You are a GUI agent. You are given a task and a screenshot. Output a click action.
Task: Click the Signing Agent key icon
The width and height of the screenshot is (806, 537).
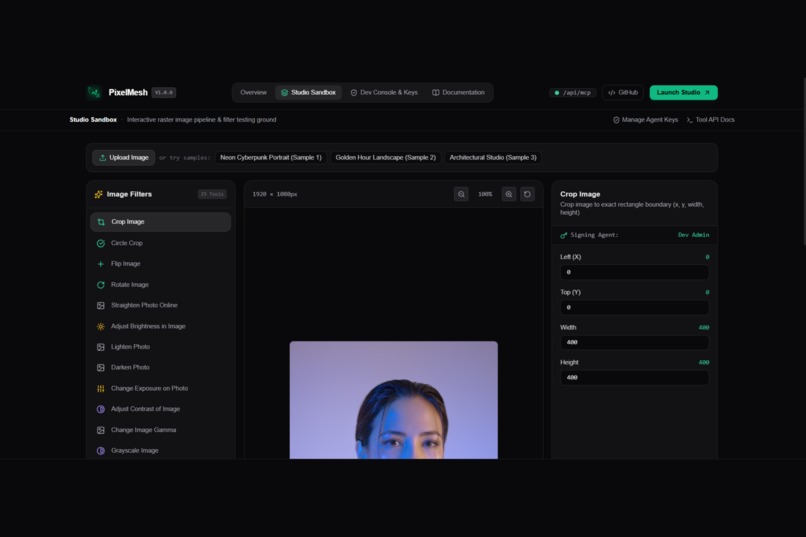[x=564, y=235]
